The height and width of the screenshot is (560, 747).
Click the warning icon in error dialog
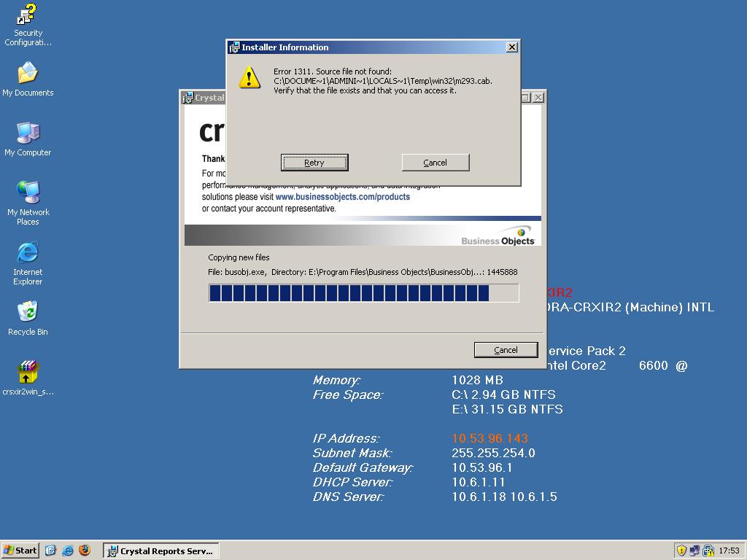249,77
